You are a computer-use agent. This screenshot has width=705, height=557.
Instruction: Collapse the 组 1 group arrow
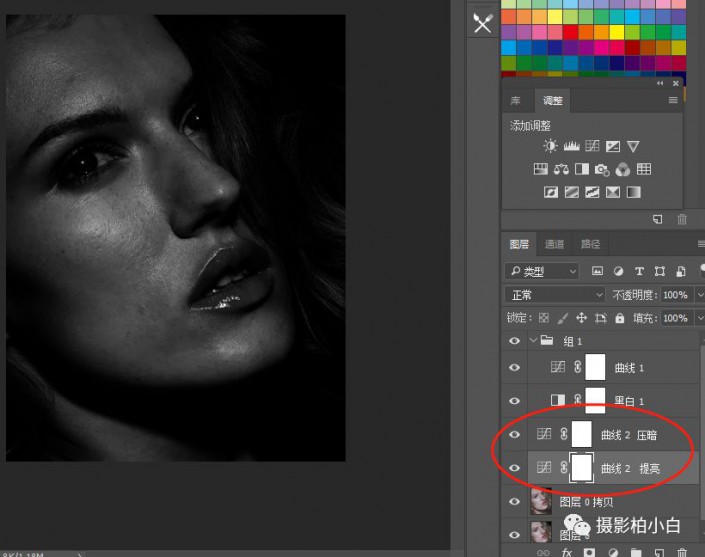(x=532, y=341)
